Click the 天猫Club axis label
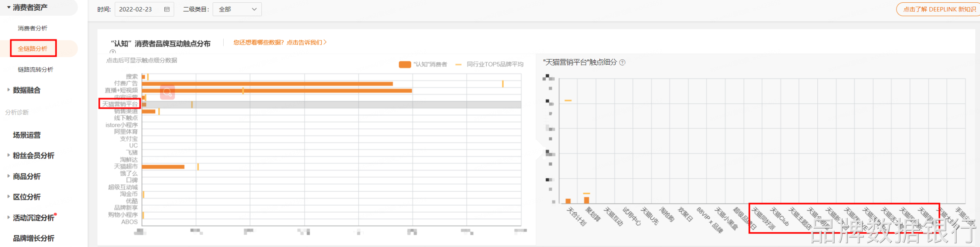This screenshot has width=980, height=247. [x=780, y=216]
